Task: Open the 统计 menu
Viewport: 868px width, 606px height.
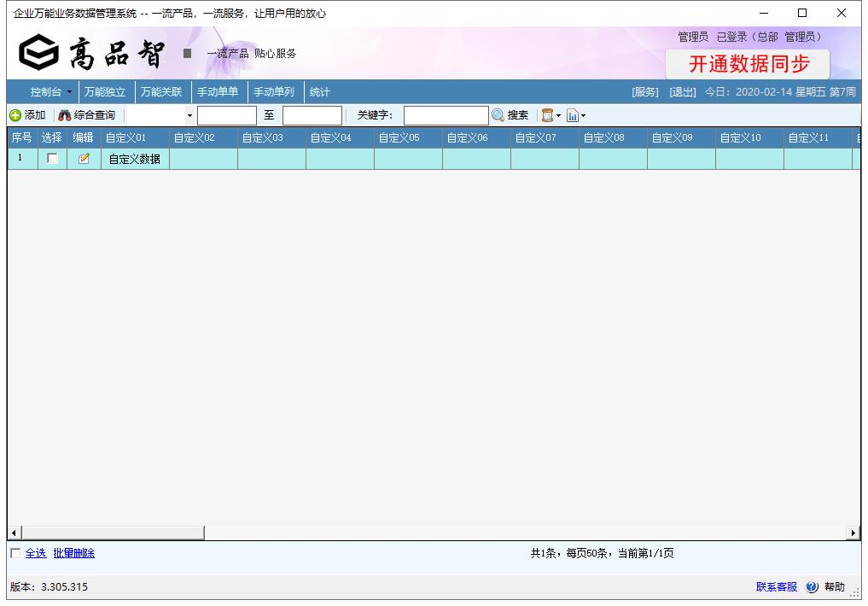Action: click(319, 92)
